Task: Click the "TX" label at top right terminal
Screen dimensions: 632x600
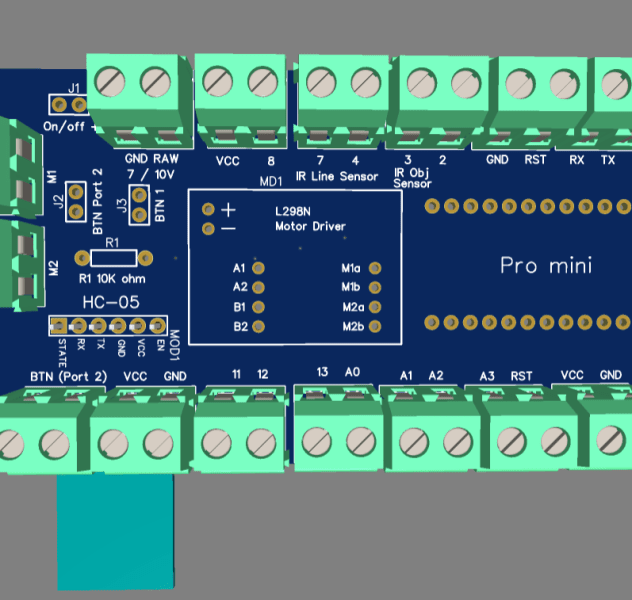Action: [x=608, y=160]
